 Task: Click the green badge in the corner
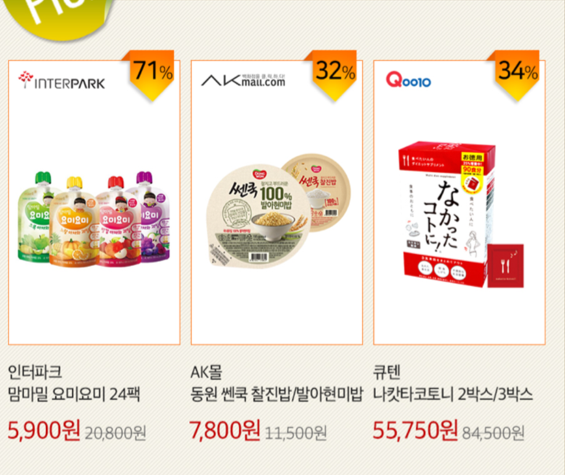(58, 18)
